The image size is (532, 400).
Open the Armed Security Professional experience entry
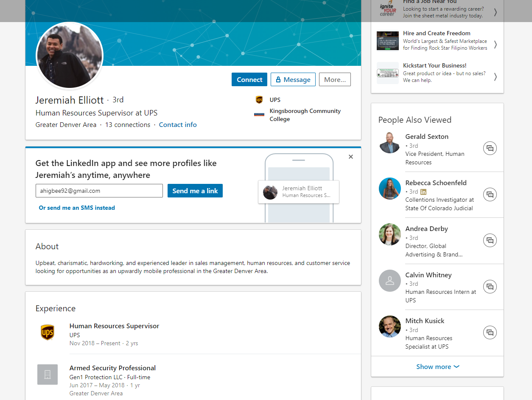coord(112,368)
